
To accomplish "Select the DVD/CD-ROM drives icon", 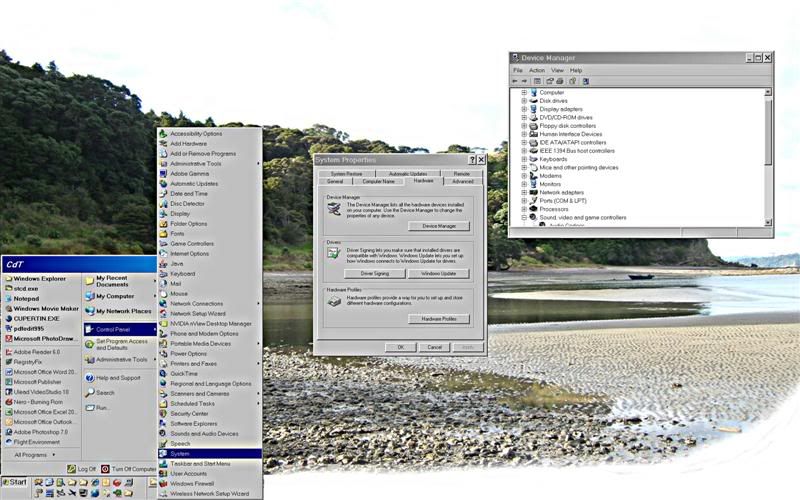I will [x=533, y=117].
